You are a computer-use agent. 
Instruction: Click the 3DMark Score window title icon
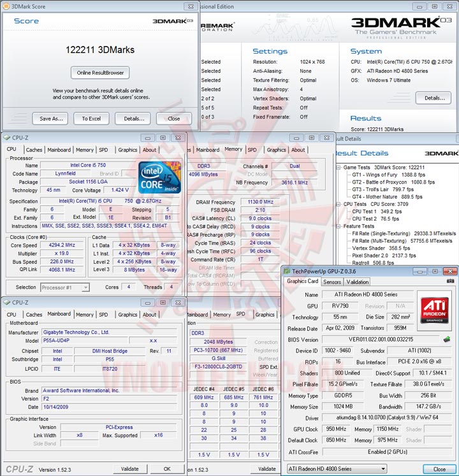6,6
